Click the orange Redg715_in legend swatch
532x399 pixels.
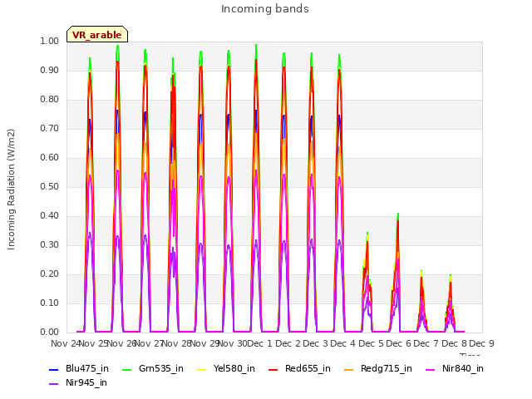[349, 369]
